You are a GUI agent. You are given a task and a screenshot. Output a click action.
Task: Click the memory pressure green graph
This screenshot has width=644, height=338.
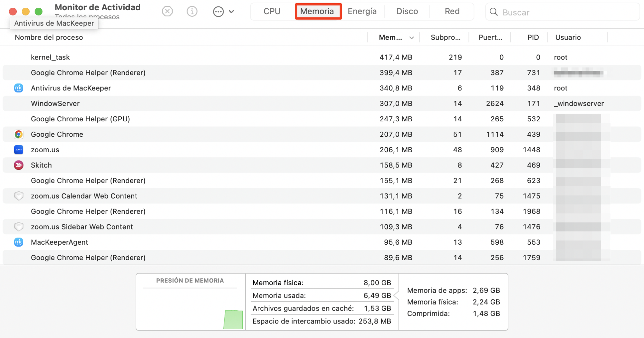tap(233, 319)
